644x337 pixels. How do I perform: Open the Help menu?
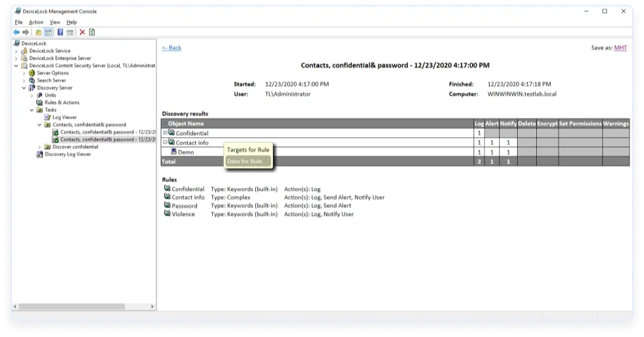[72, 23]
